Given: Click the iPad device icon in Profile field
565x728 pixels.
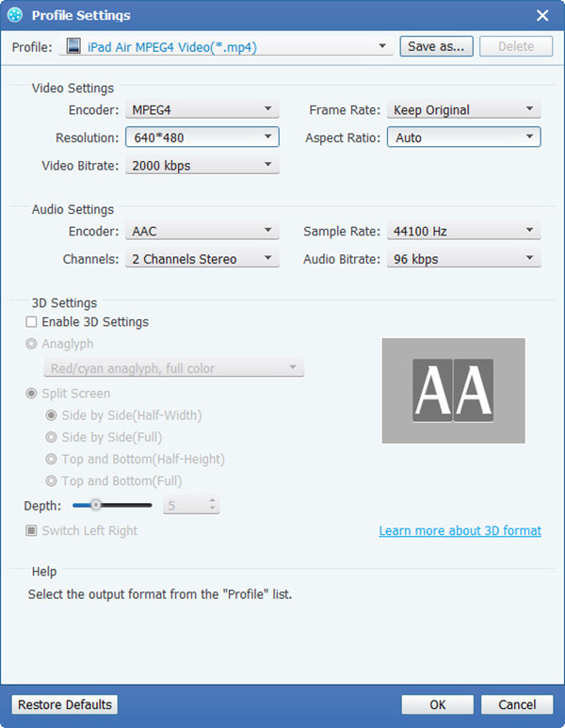Looking at the screenshot, I should click(x=74, y=46).
